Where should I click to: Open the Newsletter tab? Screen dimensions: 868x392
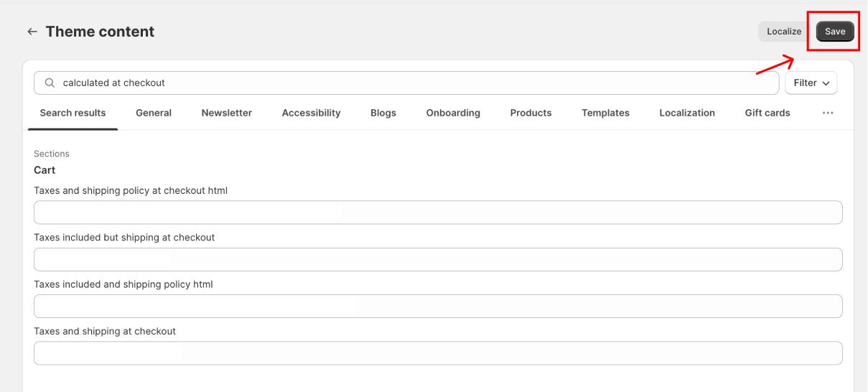pyautogui.click(x=227, y=113)
